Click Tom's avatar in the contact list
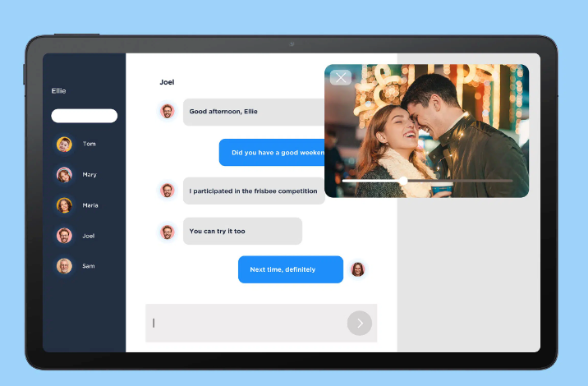This screenshot has width=588, height=386. click(x=64, y=145)
